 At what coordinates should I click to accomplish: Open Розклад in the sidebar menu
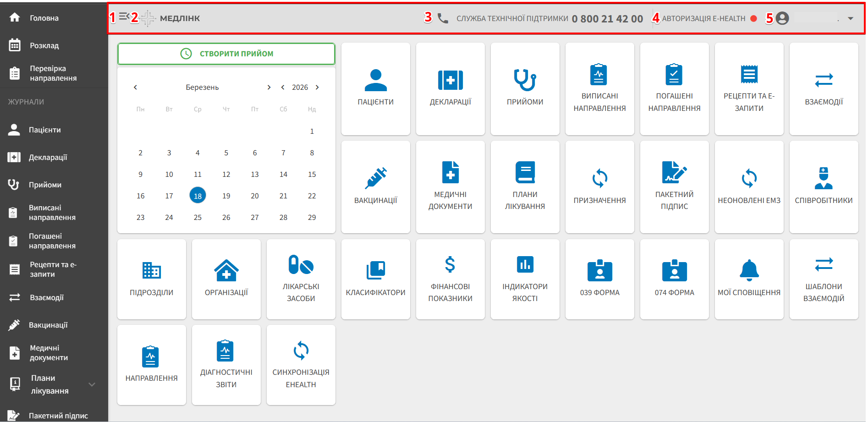[x=44, y=45]
